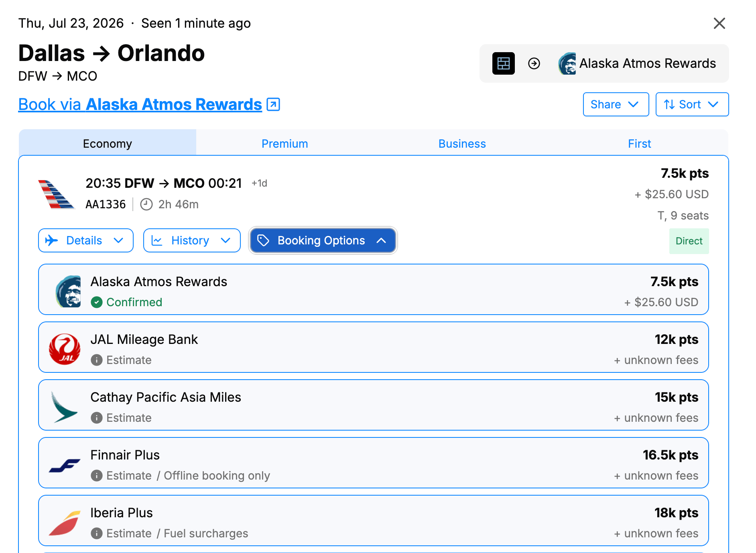This screenshot has width=756, height=553.
Task: Expand the price History section
Action: point(192,240)
